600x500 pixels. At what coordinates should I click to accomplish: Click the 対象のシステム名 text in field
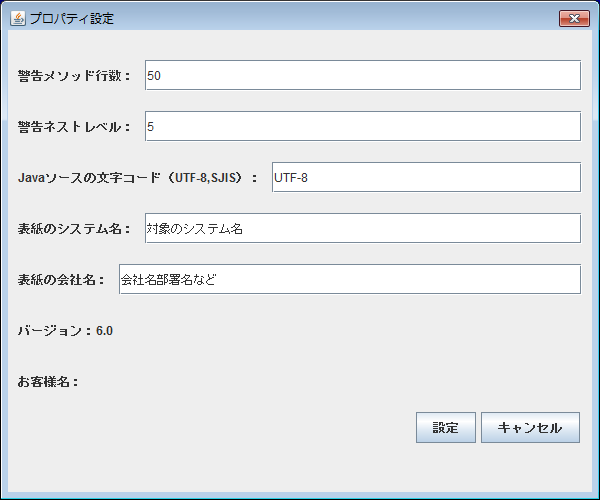click(x=195, y=229)
